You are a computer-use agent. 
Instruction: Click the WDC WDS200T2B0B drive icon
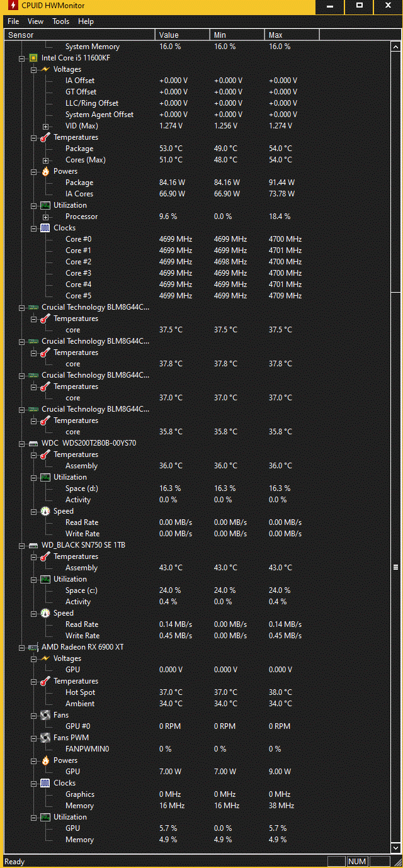click(33, 443)
